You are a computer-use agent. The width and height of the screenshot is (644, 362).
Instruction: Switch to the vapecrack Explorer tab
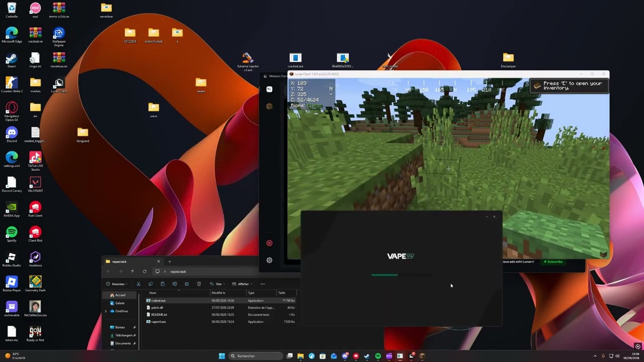tap(132, 261)
